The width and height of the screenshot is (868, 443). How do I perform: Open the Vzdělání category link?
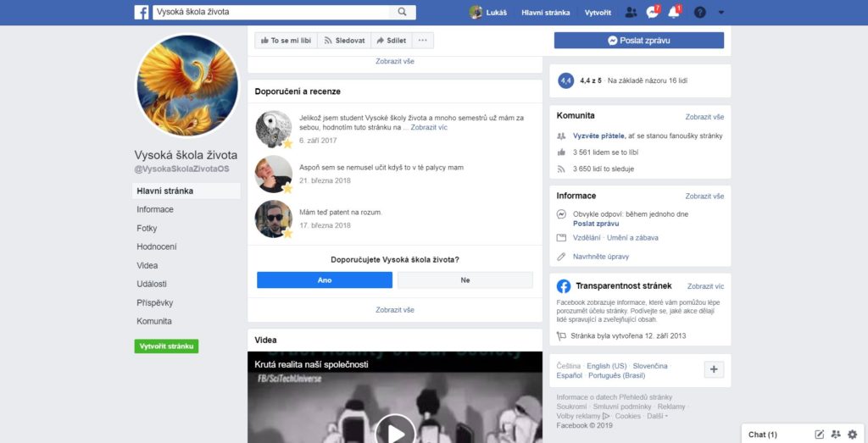click(587, 238)
